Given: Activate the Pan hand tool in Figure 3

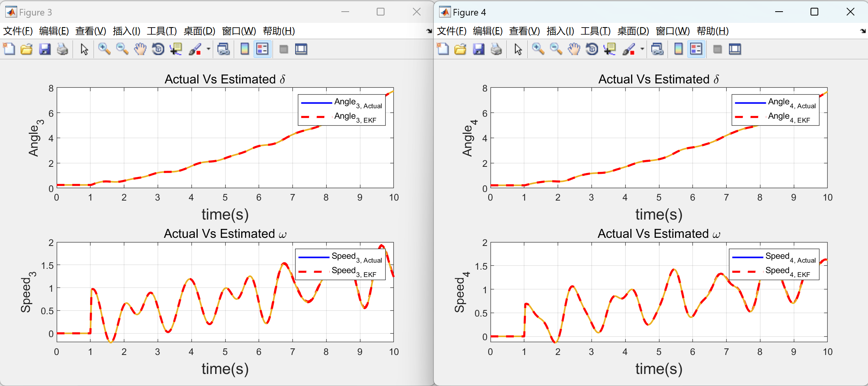Looking at the screenshot, I should [x=140, y=49].
